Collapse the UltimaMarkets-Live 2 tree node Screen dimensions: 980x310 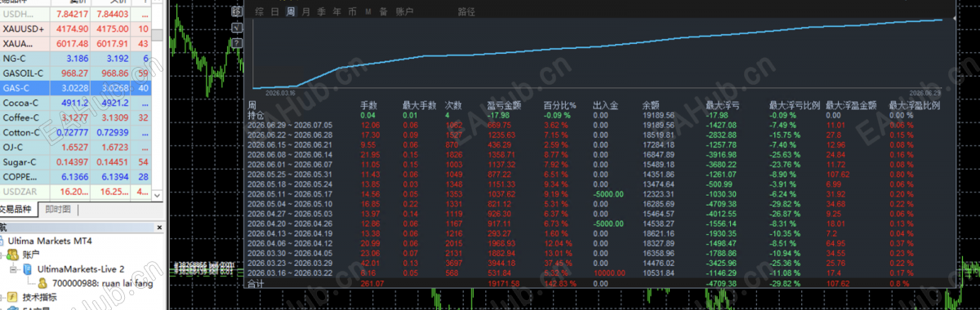pyautogui.click(x=13, y=269)
